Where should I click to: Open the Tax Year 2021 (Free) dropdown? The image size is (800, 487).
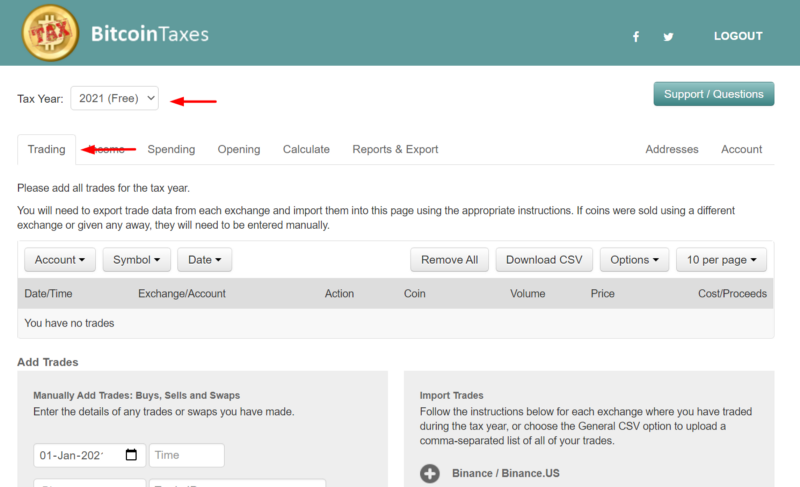(114, 98)
